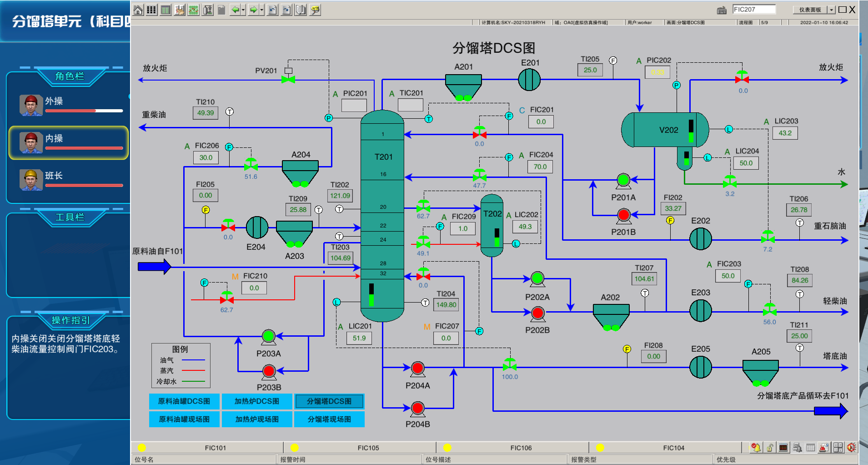Toggle pump P202A green indicator
This screenshot has width=868, height=465.
coord(537,278)
